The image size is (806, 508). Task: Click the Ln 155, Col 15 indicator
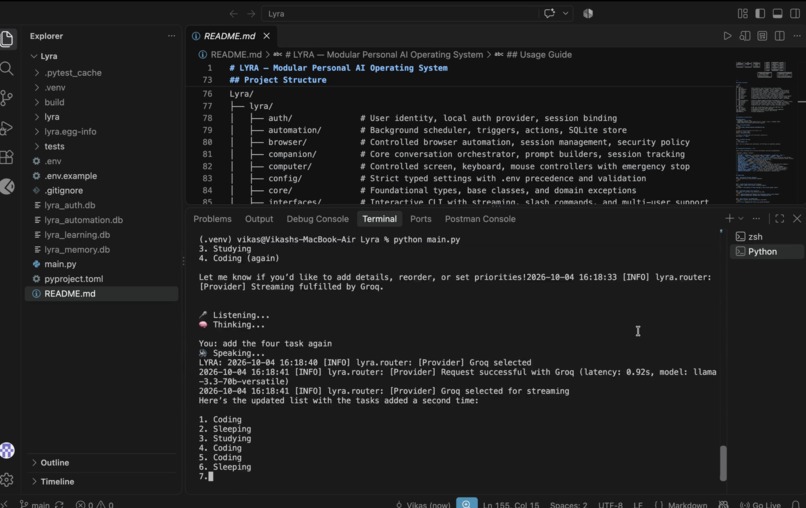[x=511, y=504]
